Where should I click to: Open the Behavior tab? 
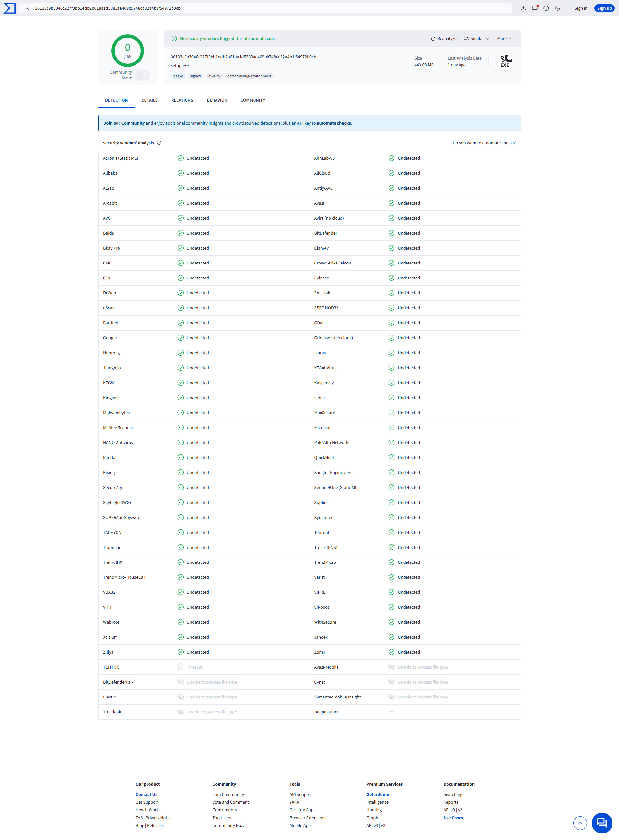coord(217,100)
